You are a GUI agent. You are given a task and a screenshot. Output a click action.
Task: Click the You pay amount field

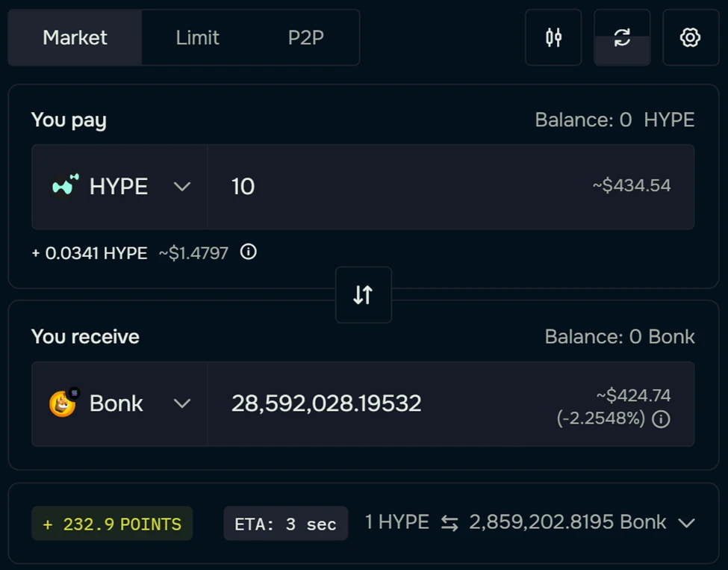[403, 187]
